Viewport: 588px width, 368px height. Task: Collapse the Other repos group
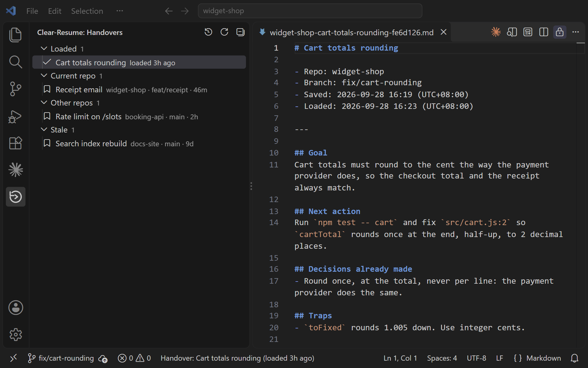coord(44,102)
